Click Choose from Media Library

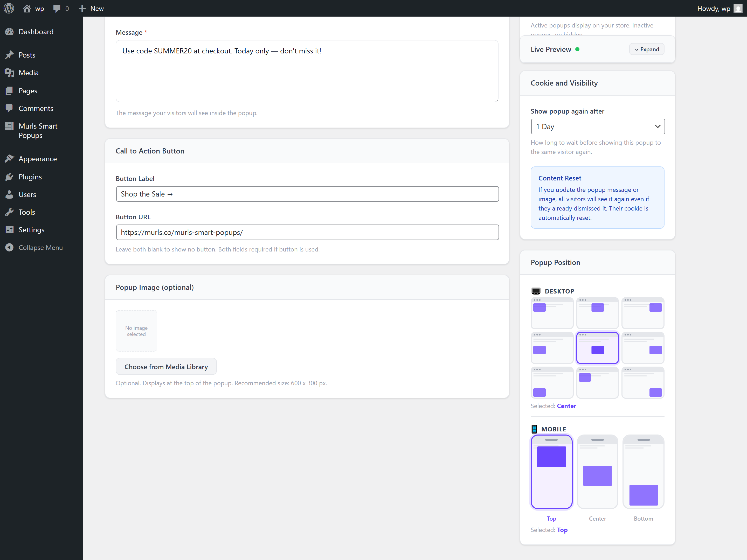click(166, 367)
